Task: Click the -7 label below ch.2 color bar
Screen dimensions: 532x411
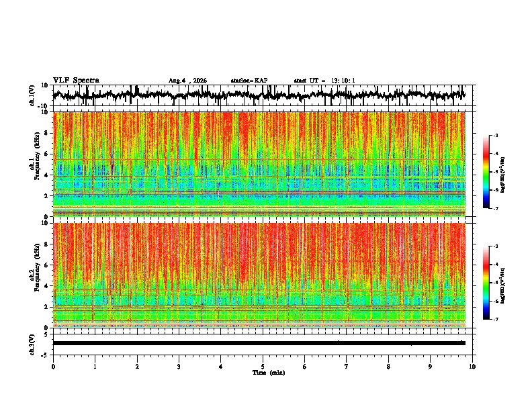Action: (496, 319)
